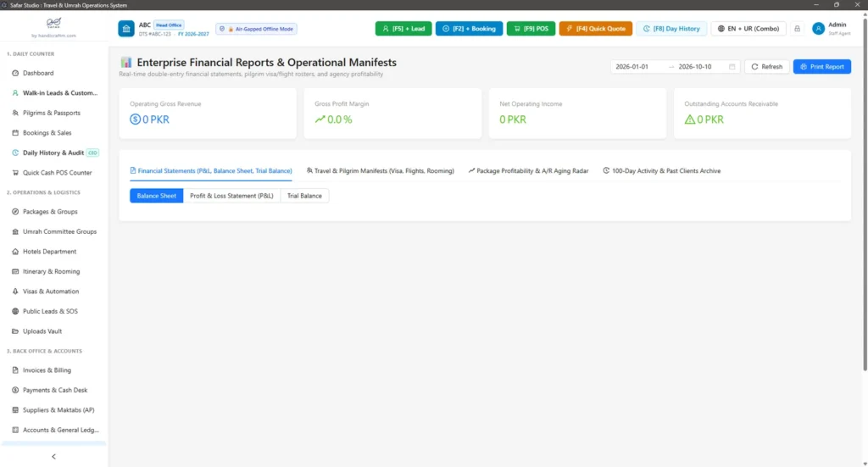Click the Head Office badge
The height and width of the screenshot is (467, 868).
coord(169,25)
